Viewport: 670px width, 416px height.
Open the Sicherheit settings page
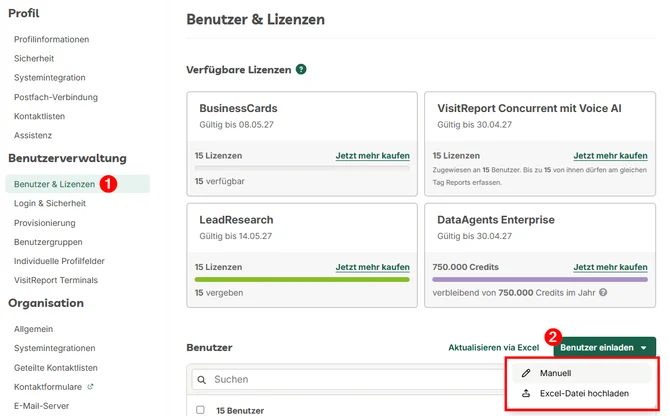coord(34,59)
